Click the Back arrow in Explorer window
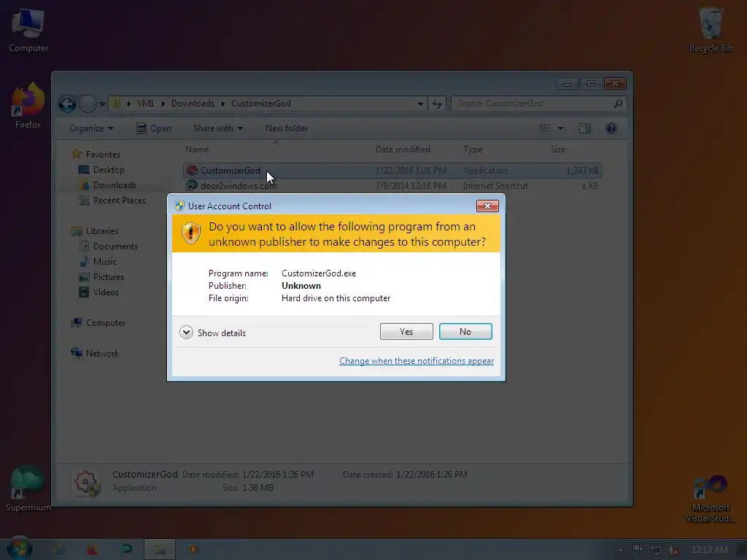The image size is (747, 560). pos(68,104)
